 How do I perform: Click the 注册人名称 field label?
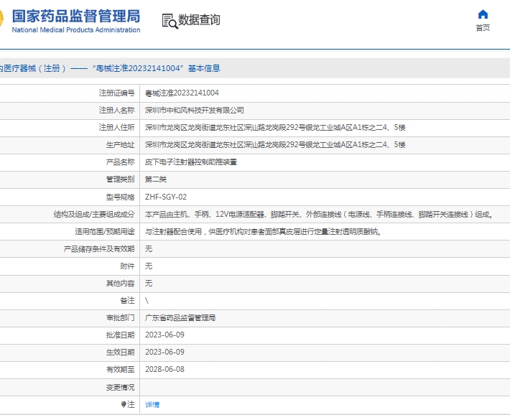point(117,110)
